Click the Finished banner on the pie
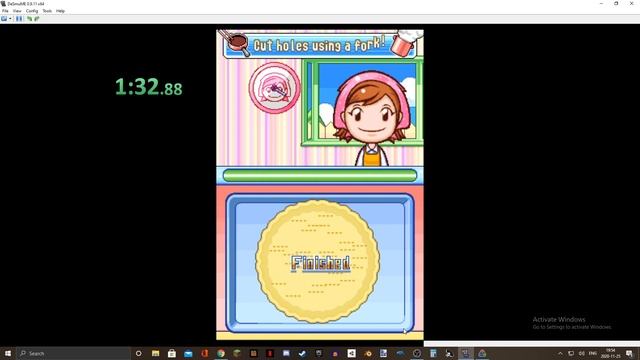This screenshot has width=640, height=360. coord(320,263)
